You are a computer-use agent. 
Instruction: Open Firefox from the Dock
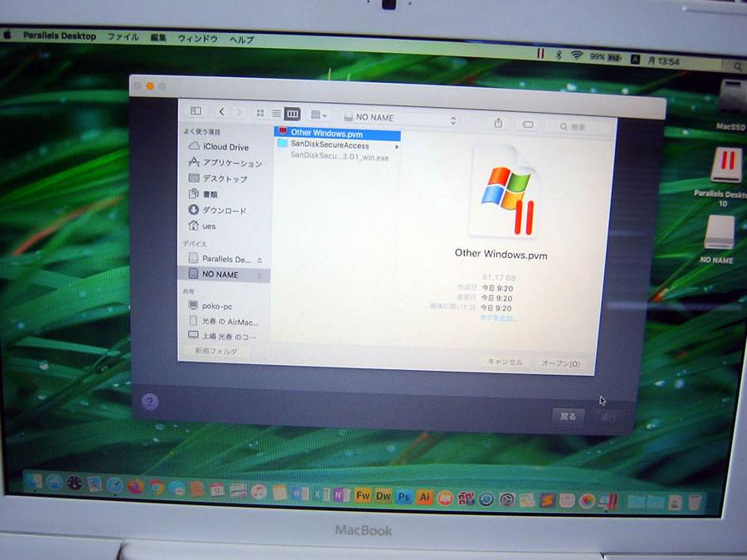point(135,486)
